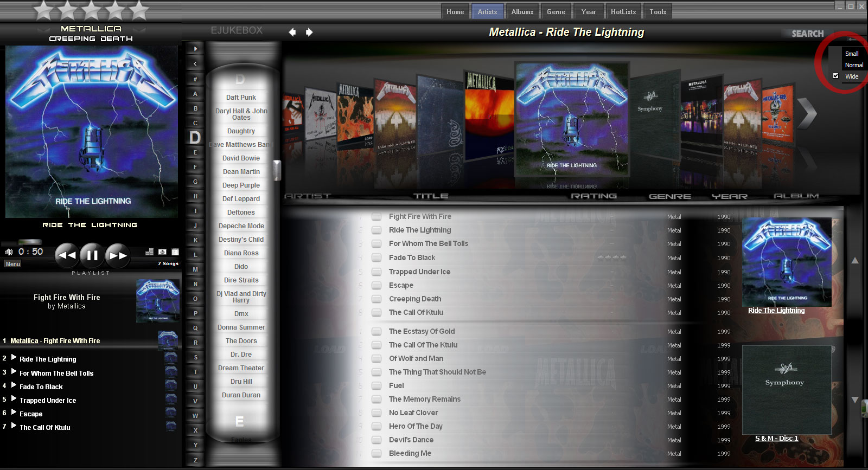Select Dire Straits in the artist list

241,280
